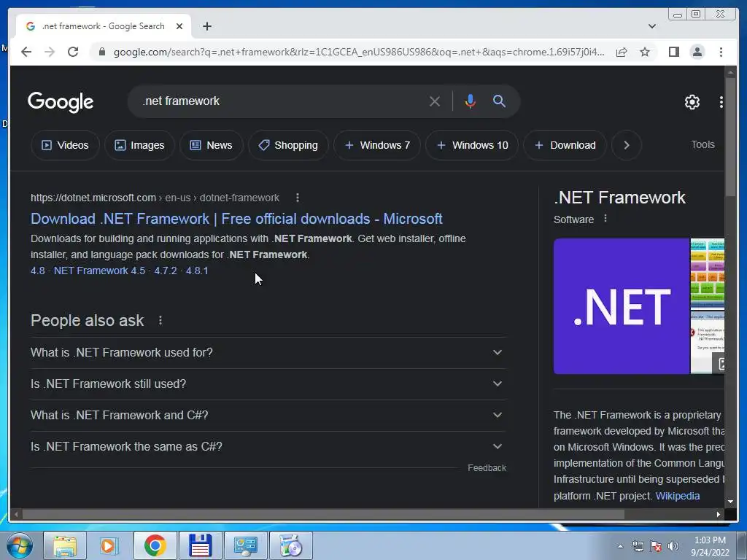
Task: Click the forward navigation arrow
Action: [x=50, y=52]
